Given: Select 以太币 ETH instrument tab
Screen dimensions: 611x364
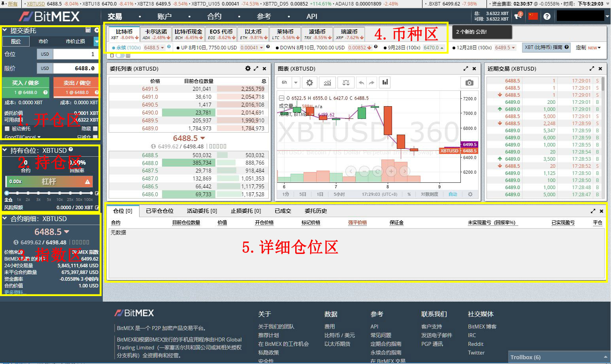Looking at the screenshot, I should click(x=253, y=34).
